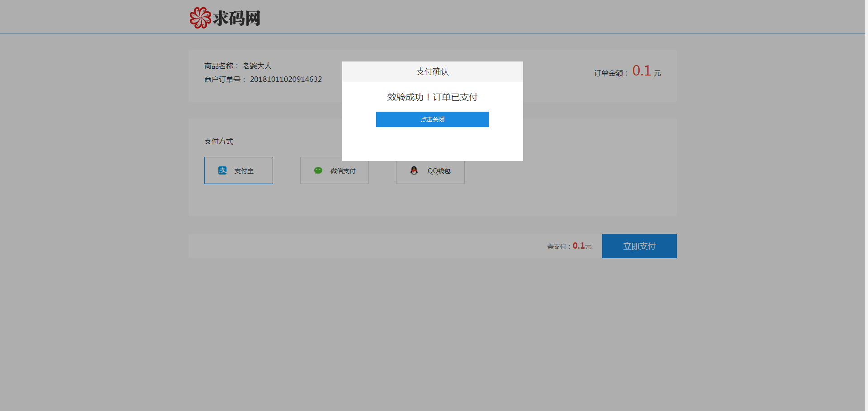Select the 支付宝 payment option label
Image resolution: width=868 pixels, height=411 pixels.
click(244, 171)
